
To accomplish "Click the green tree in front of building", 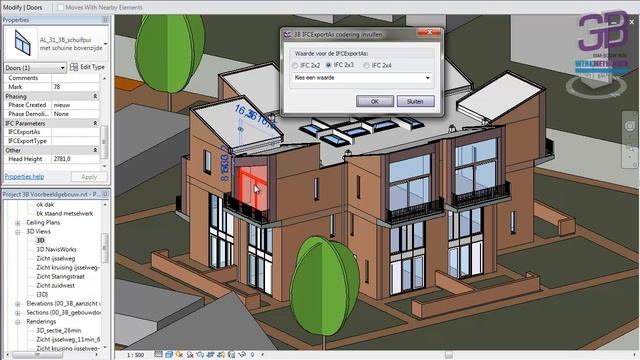I will coord(324,286).
